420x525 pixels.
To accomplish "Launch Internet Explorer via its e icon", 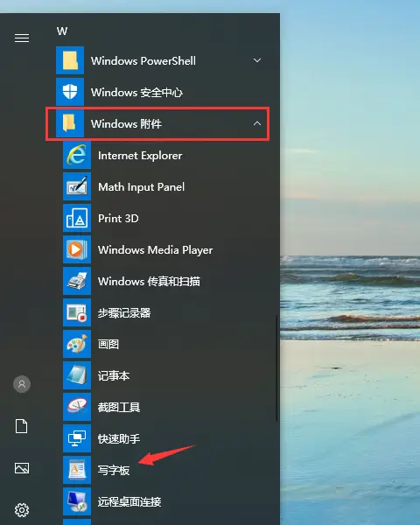I will pyautogui.click(x=77, y=155).
